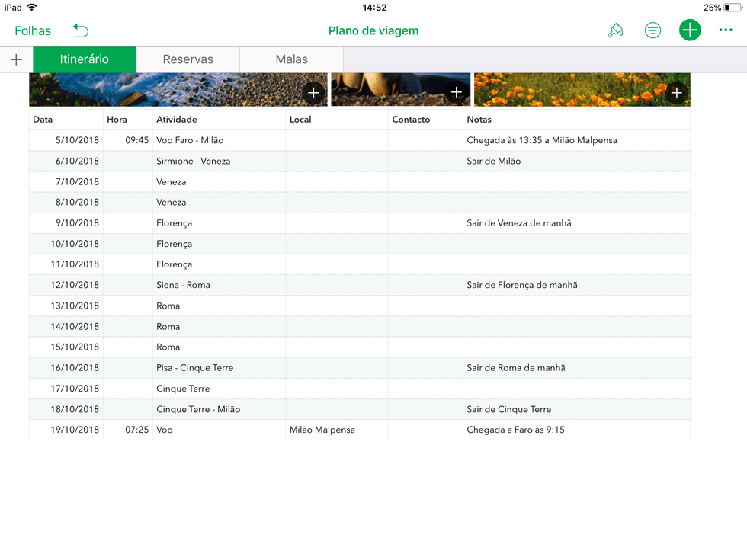Open the more options ellipsis menu

[x=725, y=30]
